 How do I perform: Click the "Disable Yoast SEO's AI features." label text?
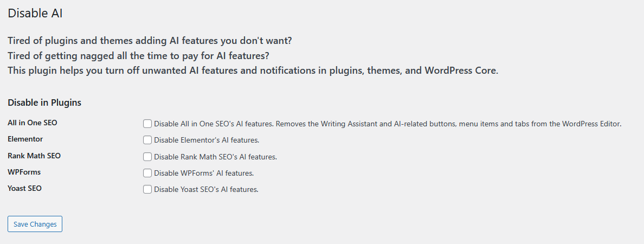coord(206,189)
